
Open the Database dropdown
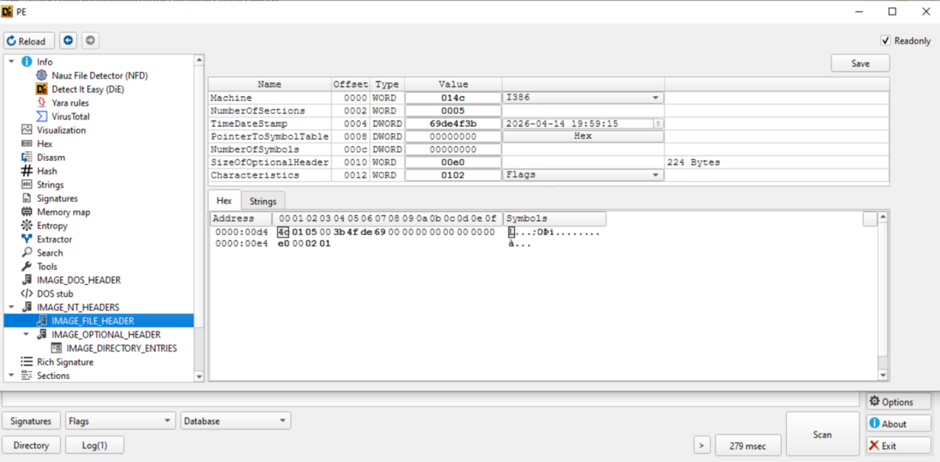[236, 421]
